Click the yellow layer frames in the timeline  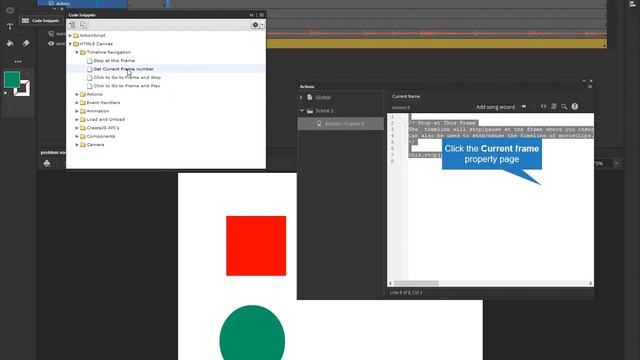pyautogui.click(x=436, y=44)
